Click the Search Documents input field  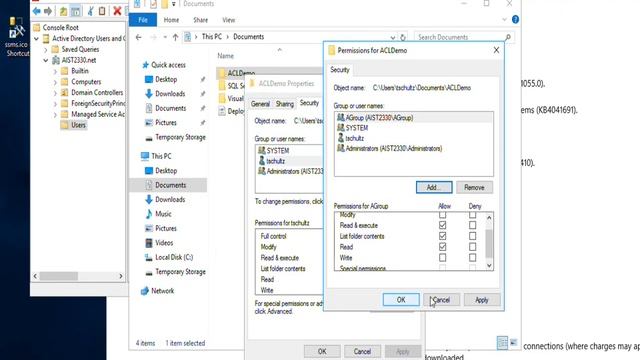point(459,37)
